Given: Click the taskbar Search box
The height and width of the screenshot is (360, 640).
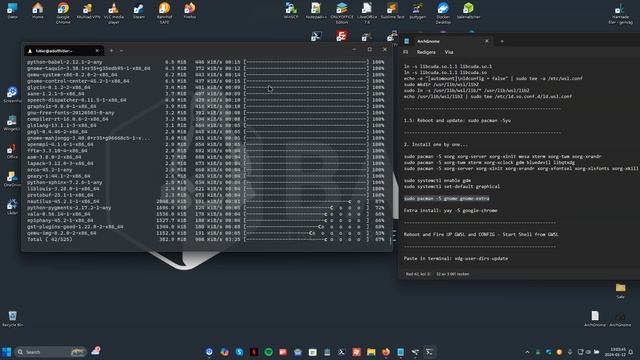Looking at the screenshot, I should click(51, 352).
